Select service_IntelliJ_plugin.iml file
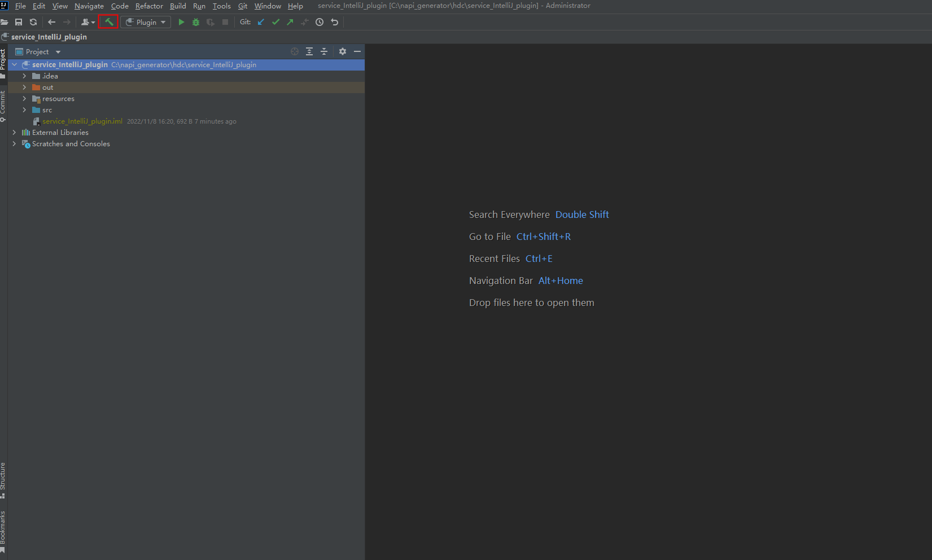 [x=82, y=121]
